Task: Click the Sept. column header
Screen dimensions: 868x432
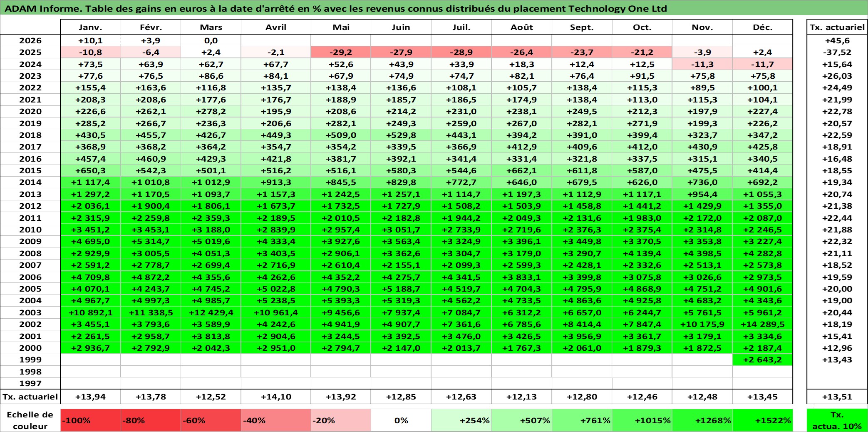Action: click(582, 27)
